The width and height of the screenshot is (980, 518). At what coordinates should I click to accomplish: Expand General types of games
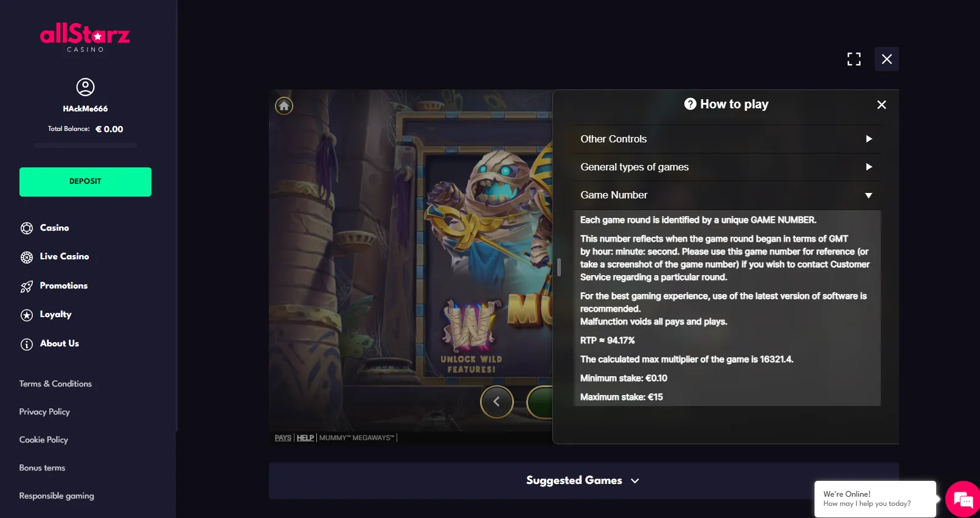(x=728, y=167)
